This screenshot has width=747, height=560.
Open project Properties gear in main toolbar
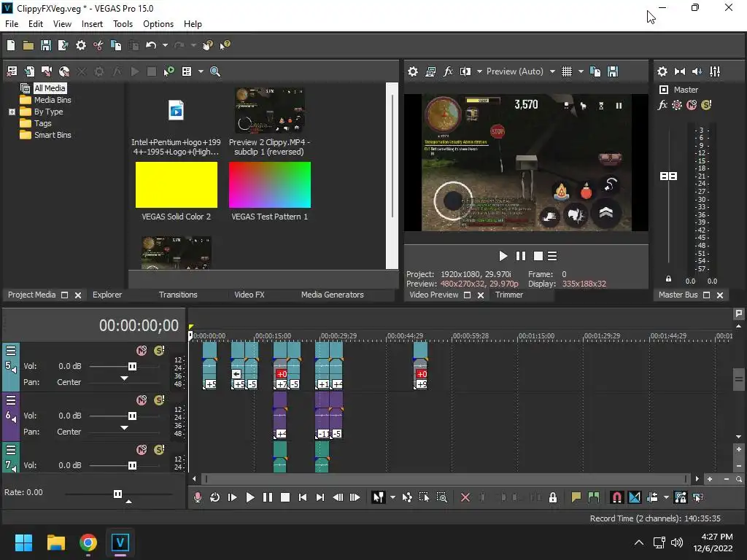pos(81,45)
